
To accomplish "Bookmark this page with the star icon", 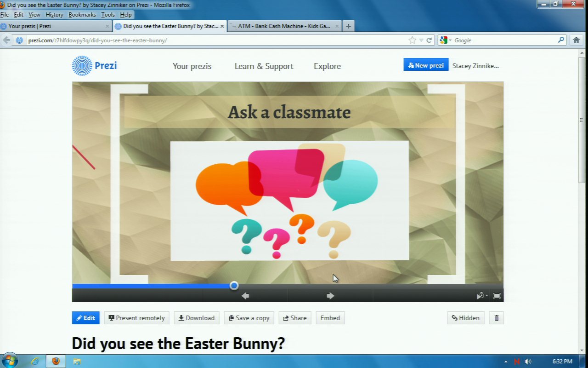I will click(x=412, y=40).
